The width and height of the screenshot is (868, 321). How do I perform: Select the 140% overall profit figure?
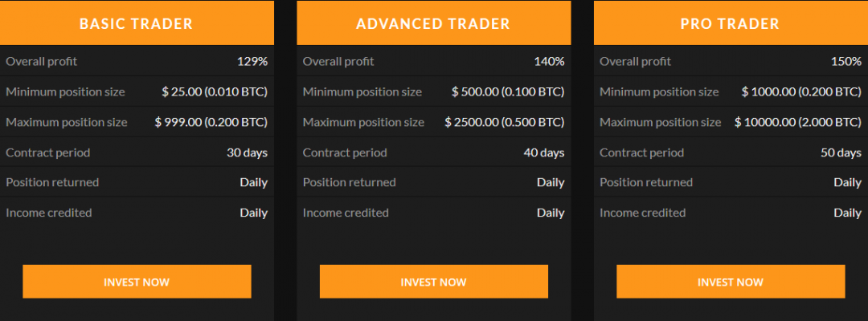coord(549,61)
